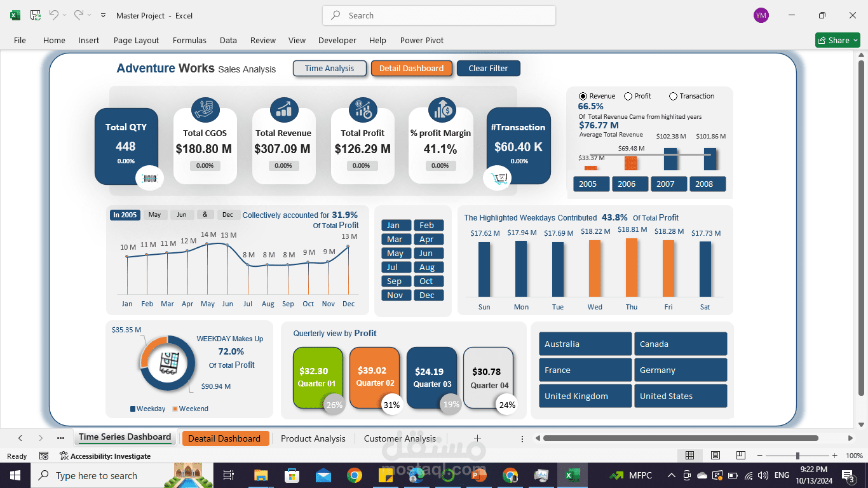Click the orange Detail Dashboard button
868x488 pixels.
[x=412, y=69]
